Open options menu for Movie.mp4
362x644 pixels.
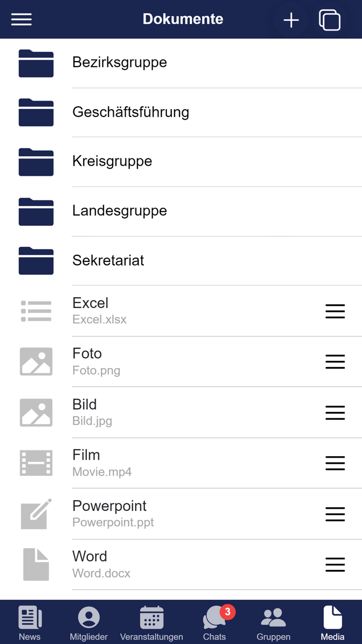coord(335,463)
